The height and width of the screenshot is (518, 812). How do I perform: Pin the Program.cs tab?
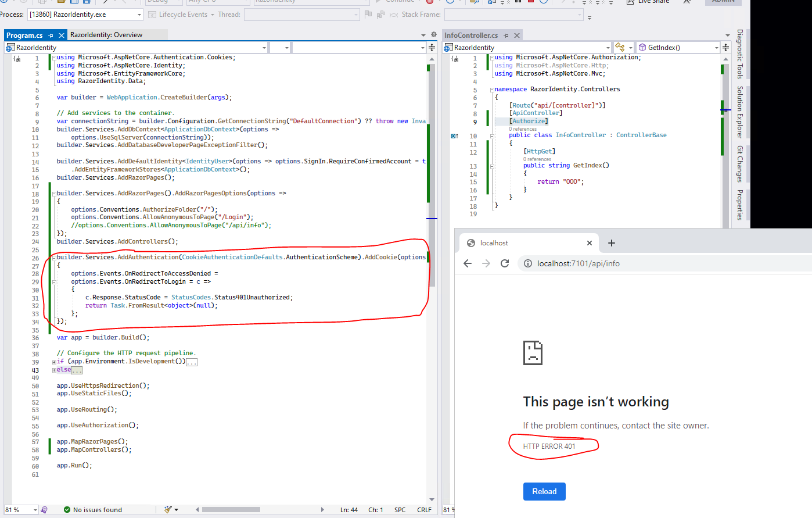51,35
